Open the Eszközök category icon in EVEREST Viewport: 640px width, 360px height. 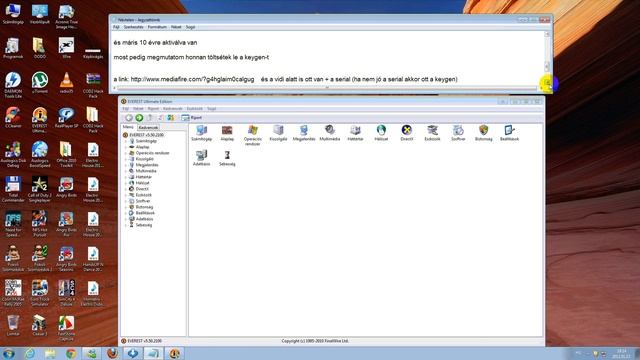tap(432, 133)
